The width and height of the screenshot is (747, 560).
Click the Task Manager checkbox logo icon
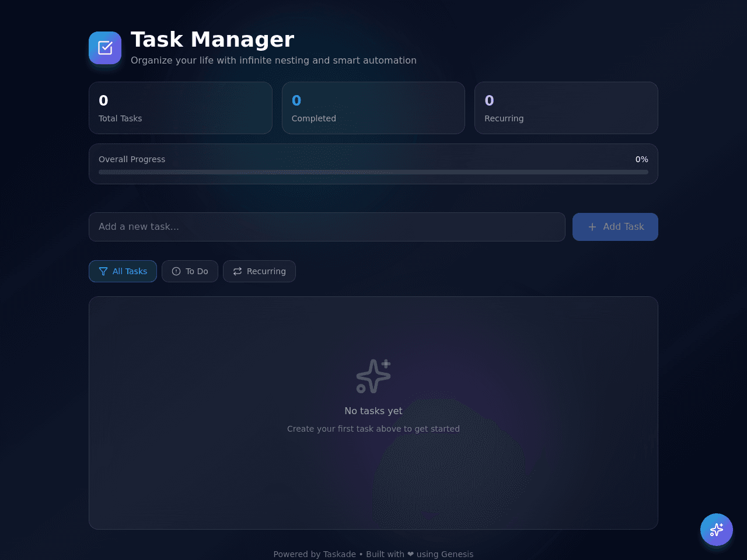[x=105, y=48]
